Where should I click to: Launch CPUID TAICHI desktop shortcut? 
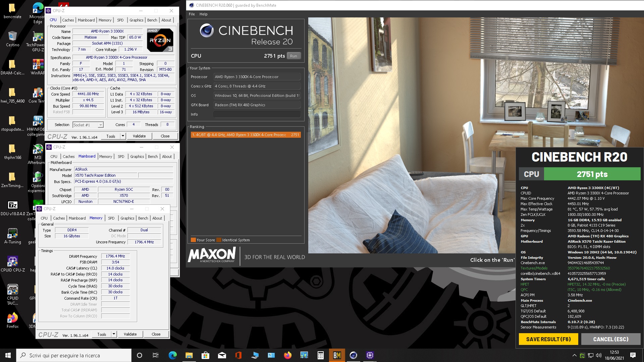[x=12, y=294]
